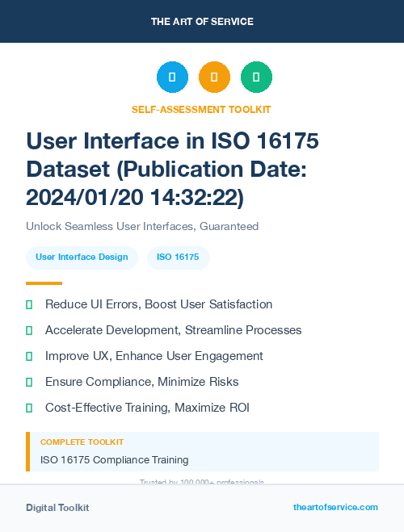Click the bullet icon beside Reduce UI Errors

point(29,304)
